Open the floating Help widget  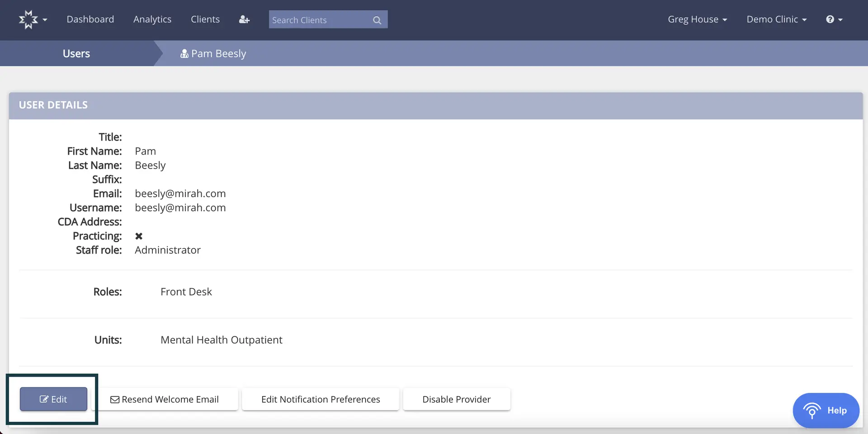tap(826, 410)
